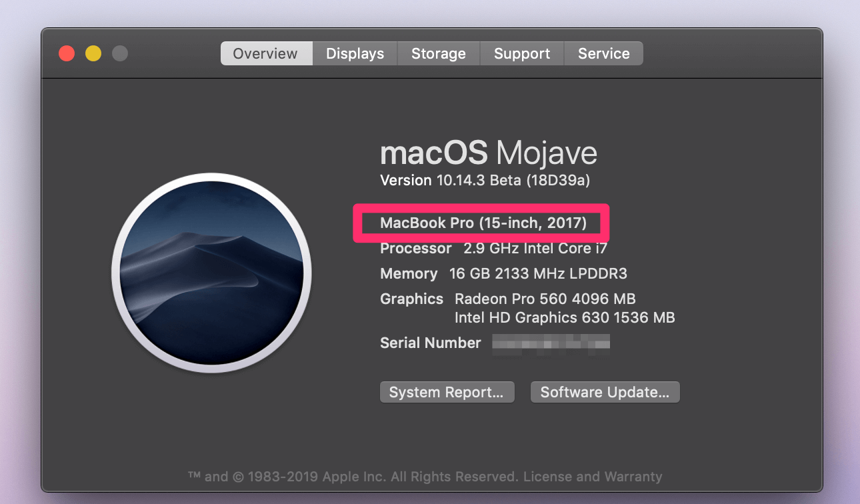Image resolution: width=860 pixels, height=504 pixels.
Task: Click the 2.9 GHz Intel Core i7 value
Action: coord(535,249)
